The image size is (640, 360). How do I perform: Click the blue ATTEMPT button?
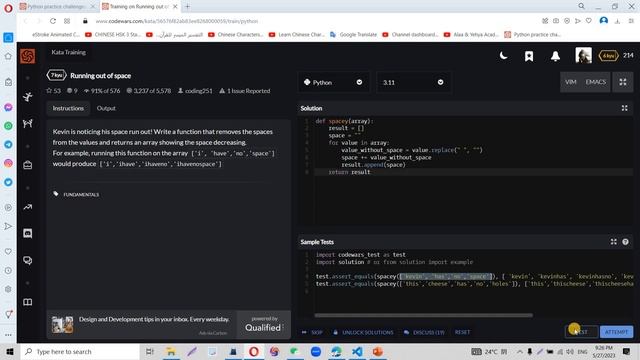click(x=616, y=332)
